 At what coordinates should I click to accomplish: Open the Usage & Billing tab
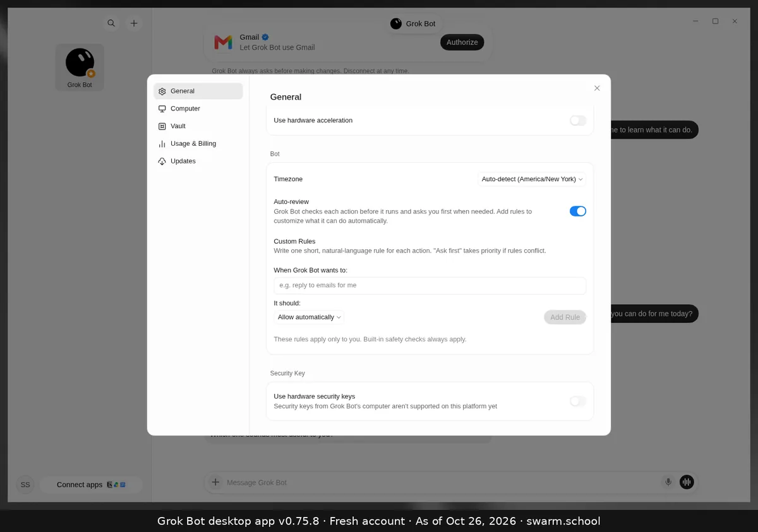(x=198, y=144)
